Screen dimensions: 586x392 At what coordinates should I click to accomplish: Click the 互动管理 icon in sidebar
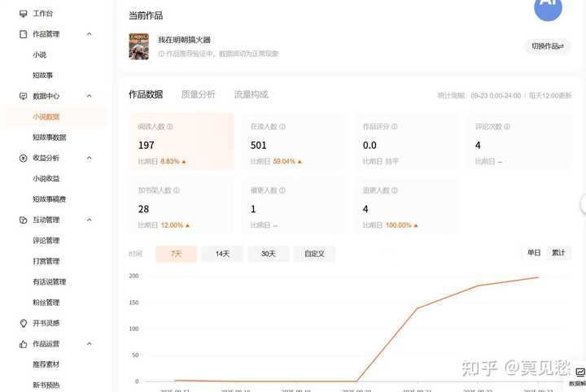coord(24,220)
